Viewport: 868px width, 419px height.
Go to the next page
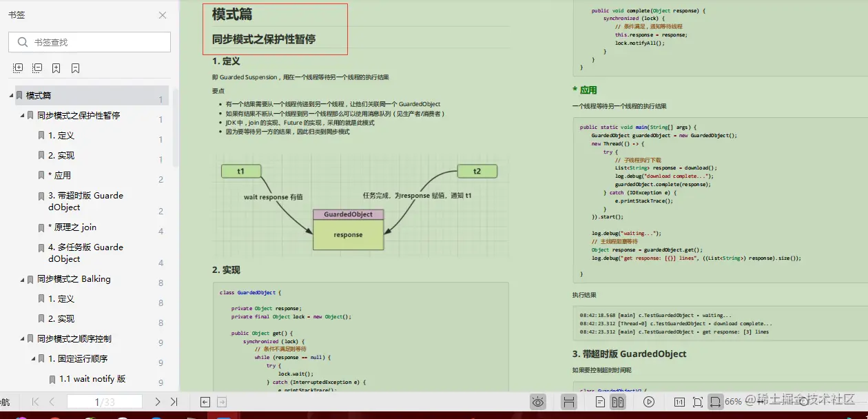click(x=157, y=402)
